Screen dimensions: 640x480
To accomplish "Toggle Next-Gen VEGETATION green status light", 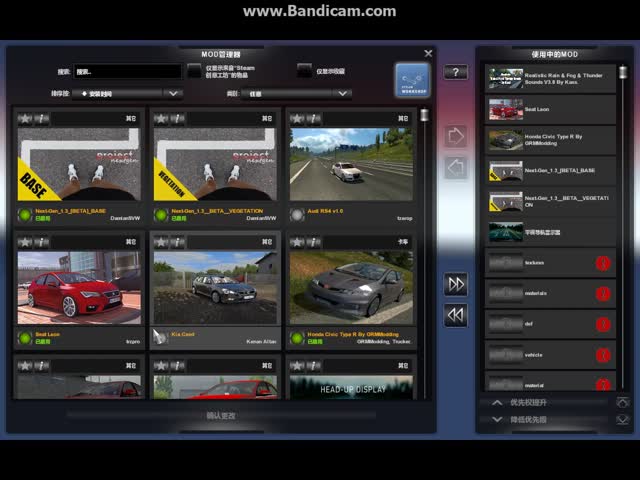I will click(161, 214).
